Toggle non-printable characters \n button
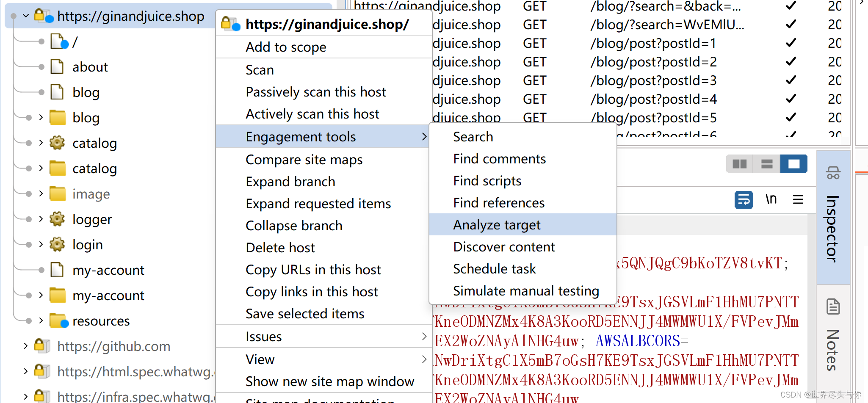Image resolution: width=868 pixels, height=403 pixels. tap(771, 199)
